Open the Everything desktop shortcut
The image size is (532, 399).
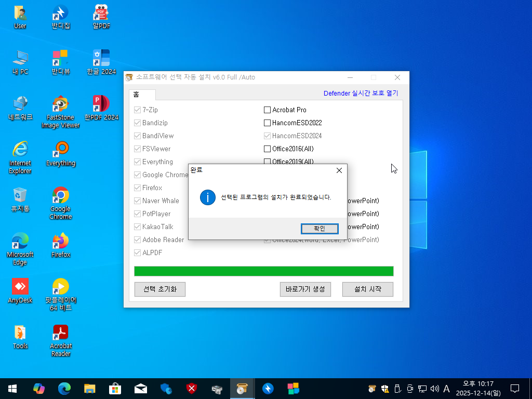(x=61, y=154)
